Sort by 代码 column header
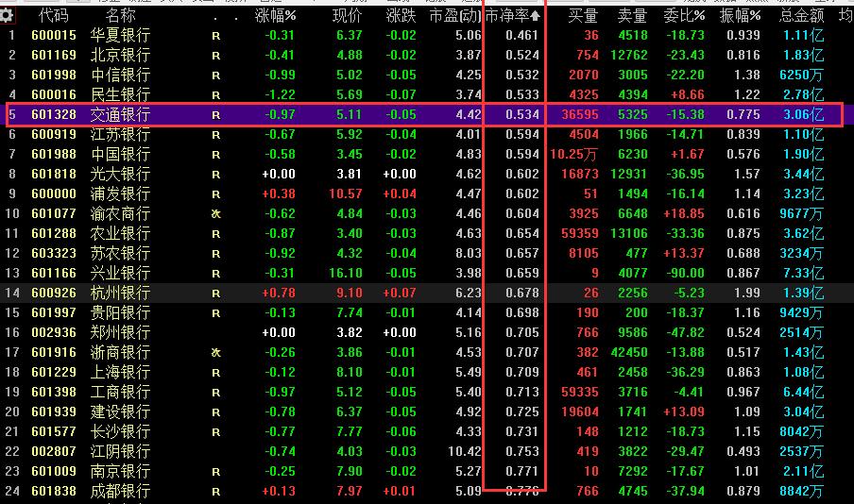 click(53, 15)
